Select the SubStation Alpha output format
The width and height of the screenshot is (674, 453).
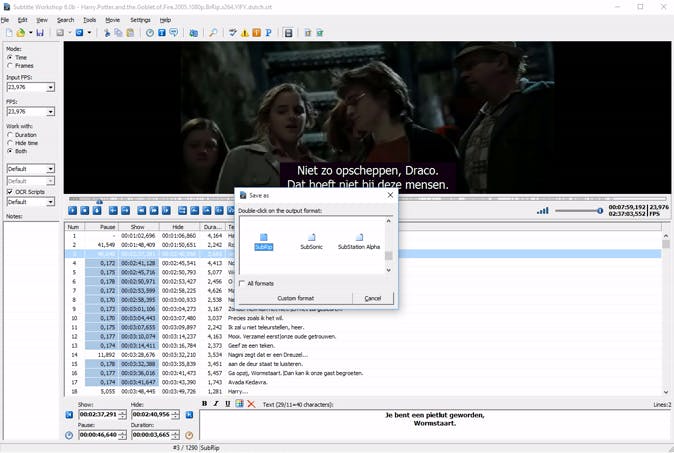click(359, 242)
